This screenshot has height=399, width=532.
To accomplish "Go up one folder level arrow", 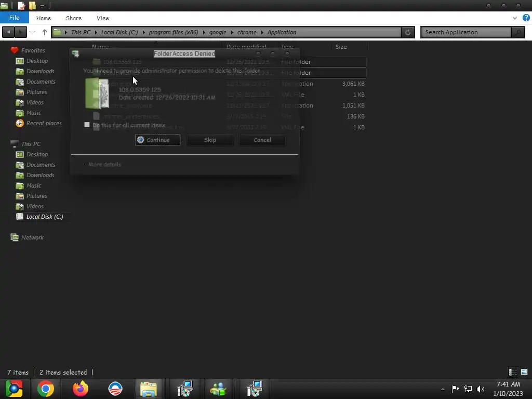I will 45,32.
